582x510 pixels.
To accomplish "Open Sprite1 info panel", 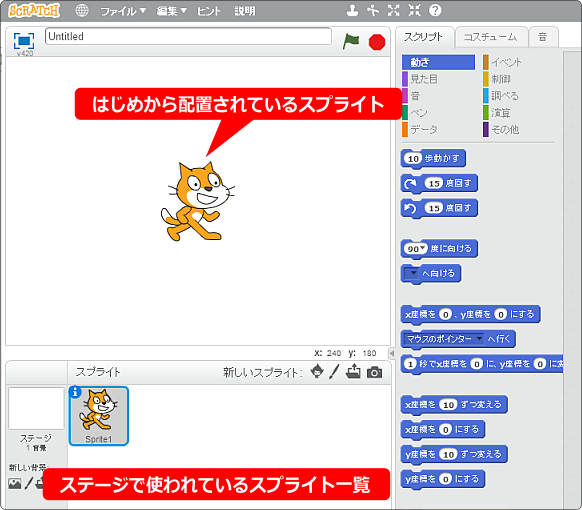I will (x=75, y=392).
